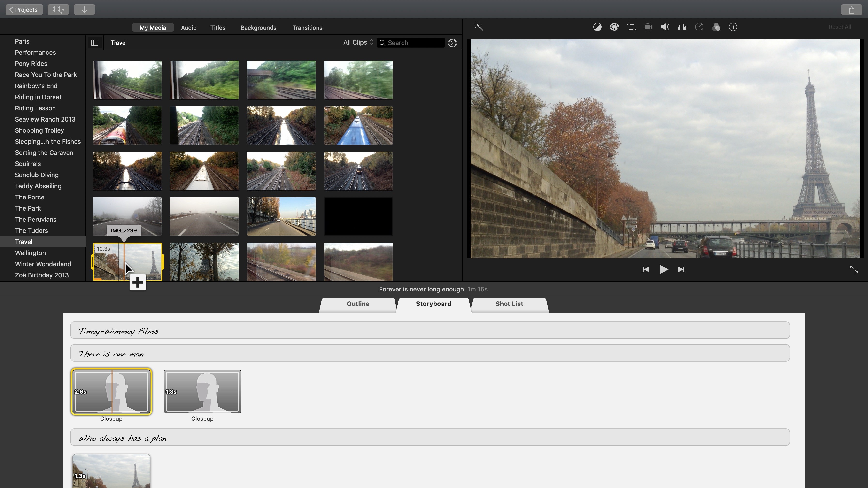This screenshot has width=868, height=488.
Task: Select the 1.3s Eiffel Tower storyboard clip
Action: [x=111, y=471]
